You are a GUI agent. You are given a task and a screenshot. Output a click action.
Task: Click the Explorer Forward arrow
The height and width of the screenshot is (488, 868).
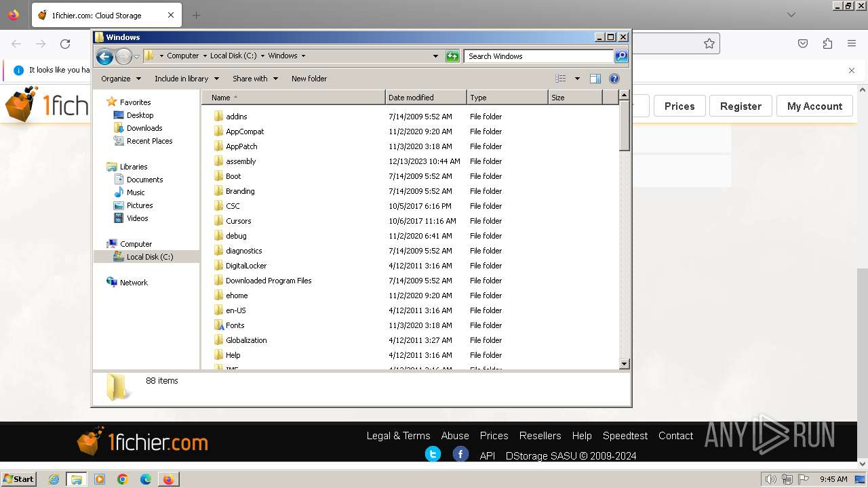(123, 56)
